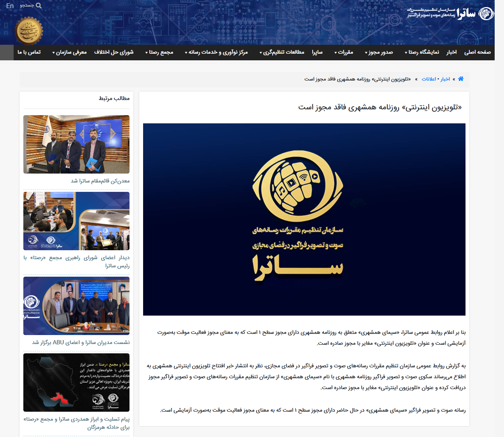The image size is (504, 437).
Task: Click the search magnifier icon
Action: pyautogui.click(x=39, y=6)
